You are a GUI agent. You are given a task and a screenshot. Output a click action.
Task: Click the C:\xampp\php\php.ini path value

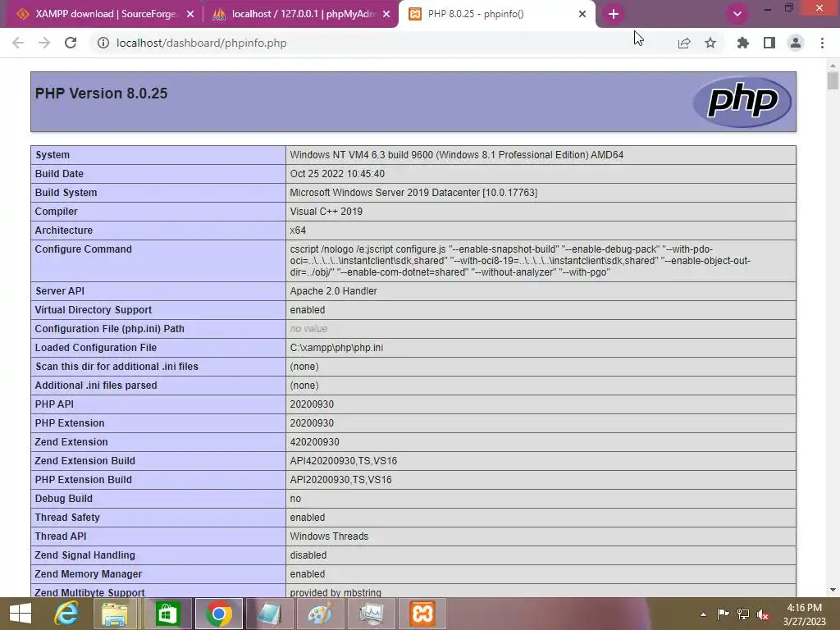tap(336, 348)
